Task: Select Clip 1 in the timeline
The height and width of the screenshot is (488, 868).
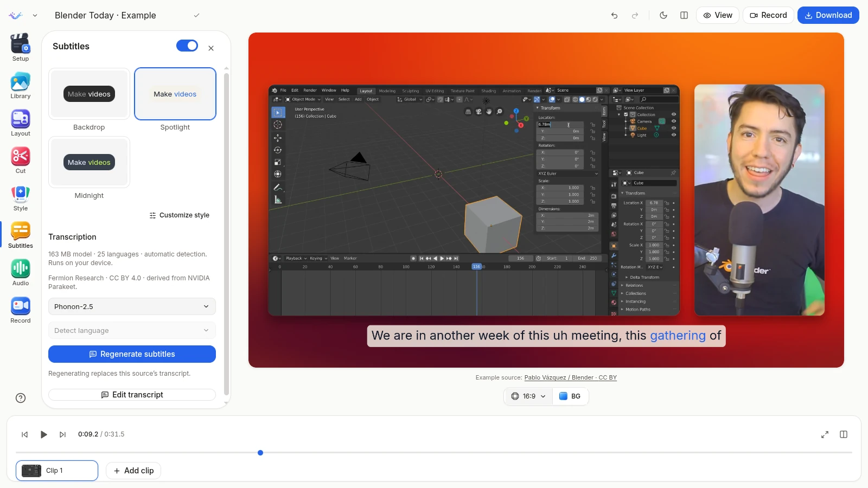Action: click(x=57, y=471)
